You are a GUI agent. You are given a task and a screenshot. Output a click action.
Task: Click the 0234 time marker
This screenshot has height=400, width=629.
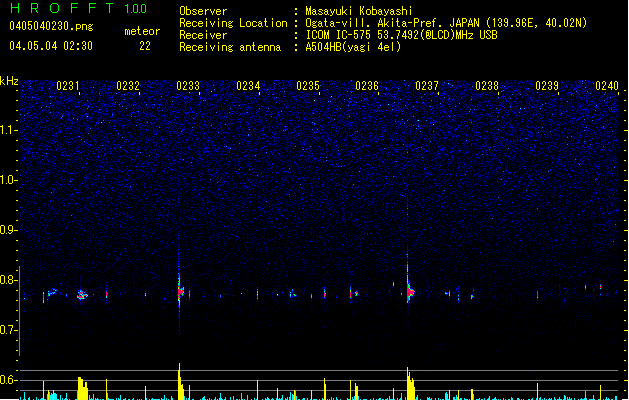pyautogui.click(x=248, y=86)
